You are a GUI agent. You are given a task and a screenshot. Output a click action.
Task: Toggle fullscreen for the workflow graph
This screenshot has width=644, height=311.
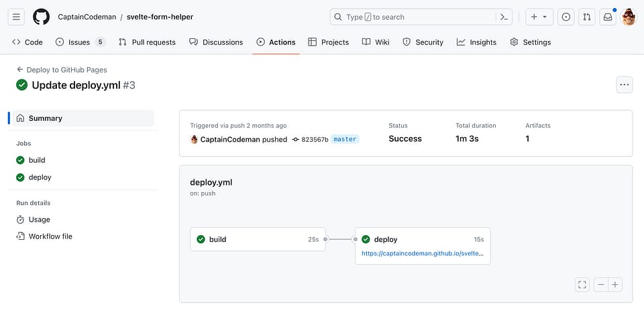point(582,285)
